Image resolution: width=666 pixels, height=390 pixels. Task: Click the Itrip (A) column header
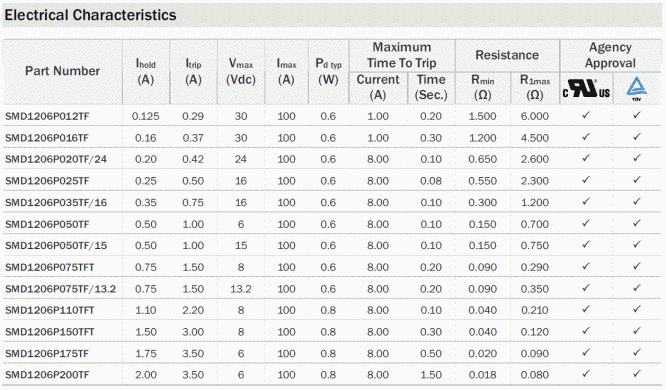pos(193,72)
